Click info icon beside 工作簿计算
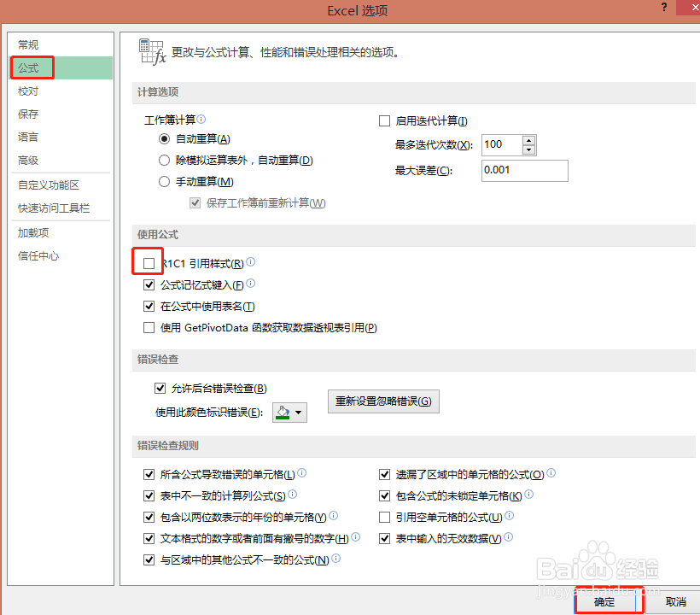 (201, 119)
